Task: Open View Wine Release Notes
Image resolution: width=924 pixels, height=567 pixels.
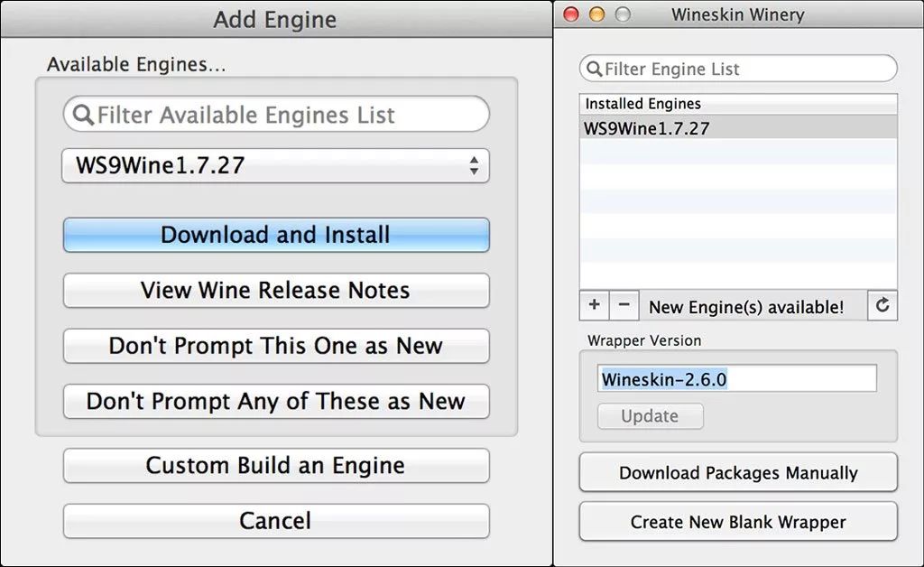Action: [276, 290]
